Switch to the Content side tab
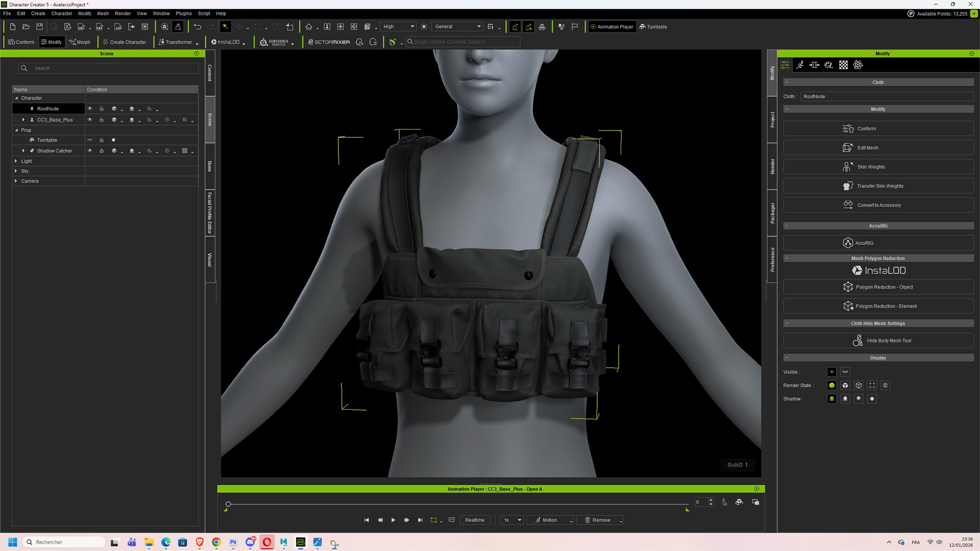The height and width of the screenshot is (551, 980). 209,72
